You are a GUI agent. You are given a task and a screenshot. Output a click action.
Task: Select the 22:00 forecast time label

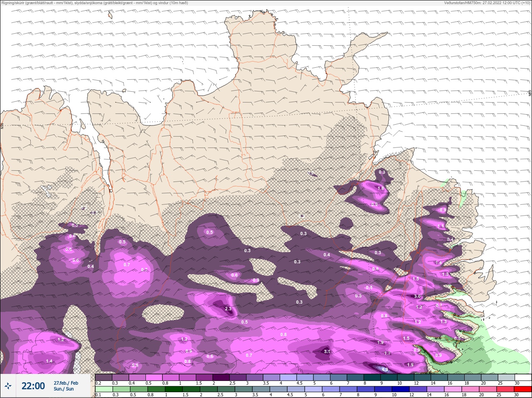click(x=33, y=386)
